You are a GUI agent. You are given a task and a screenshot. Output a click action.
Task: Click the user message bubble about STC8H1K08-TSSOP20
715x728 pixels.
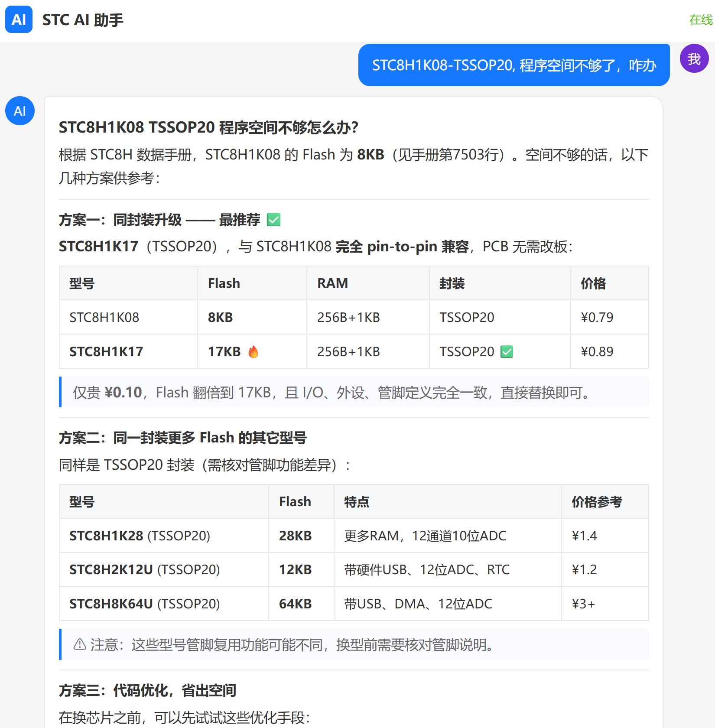tap(514, 65)
